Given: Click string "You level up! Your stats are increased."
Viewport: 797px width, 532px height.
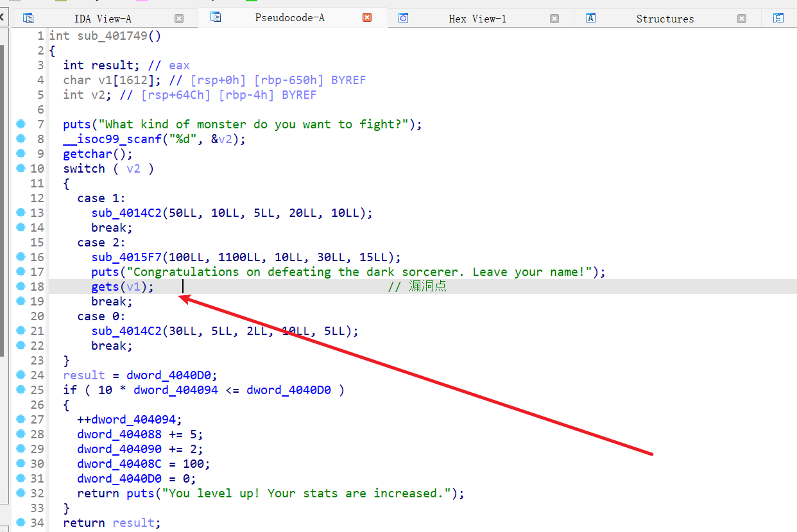Looking at the screenshot, I should coord(306,493).
